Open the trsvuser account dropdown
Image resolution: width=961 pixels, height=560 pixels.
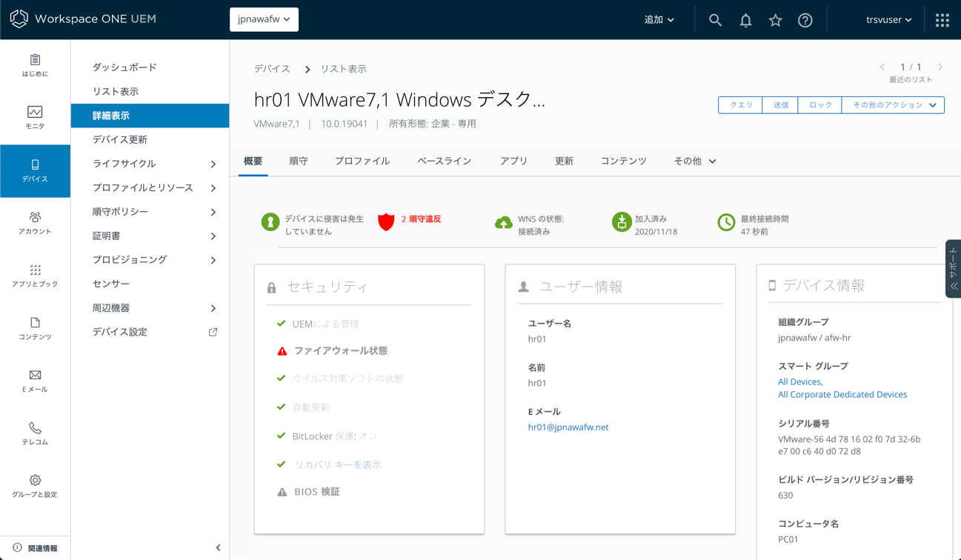pyautogui.click(x=888, y=20)
